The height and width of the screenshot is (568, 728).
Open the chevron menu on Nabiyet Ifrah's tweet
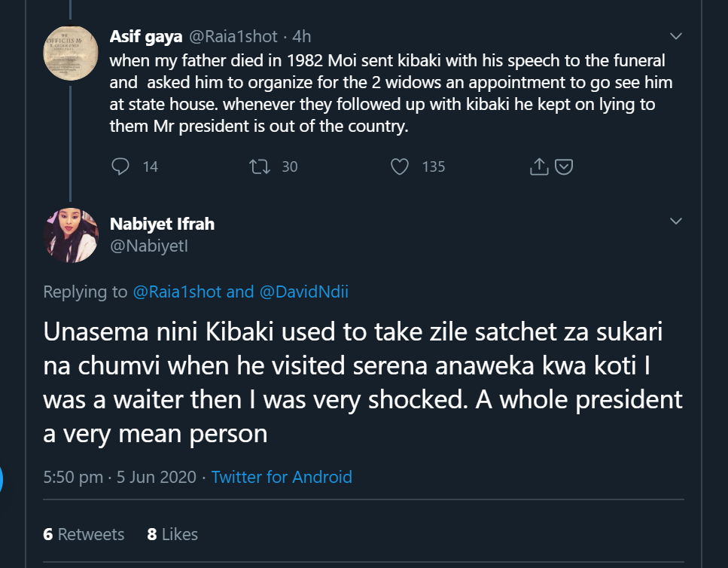point(675,221)
